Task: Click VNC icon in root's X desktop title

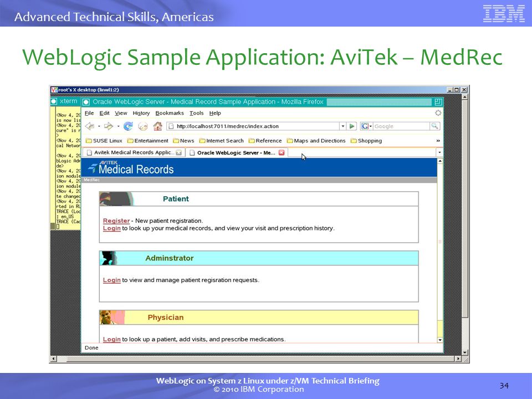Action: point(54,90)
